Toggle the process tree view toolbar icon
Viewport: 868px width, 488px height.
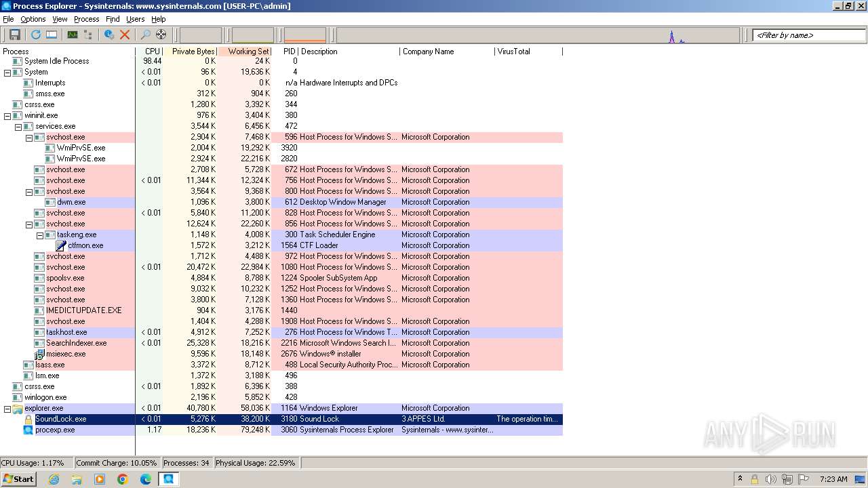[x=87, y=35]
